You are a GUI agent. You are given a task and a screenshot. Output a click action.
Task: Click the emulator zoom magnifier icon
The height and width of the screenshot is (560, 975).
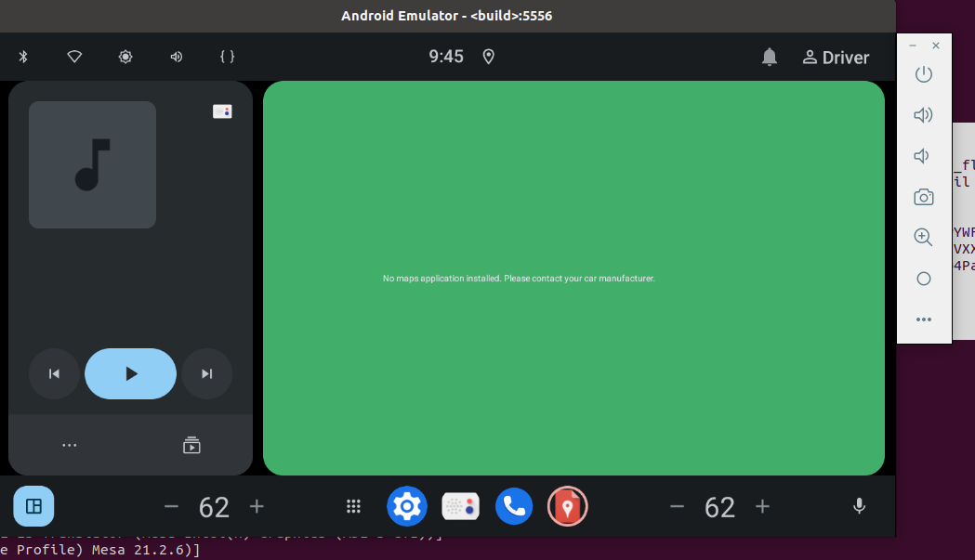pos(923,237)
